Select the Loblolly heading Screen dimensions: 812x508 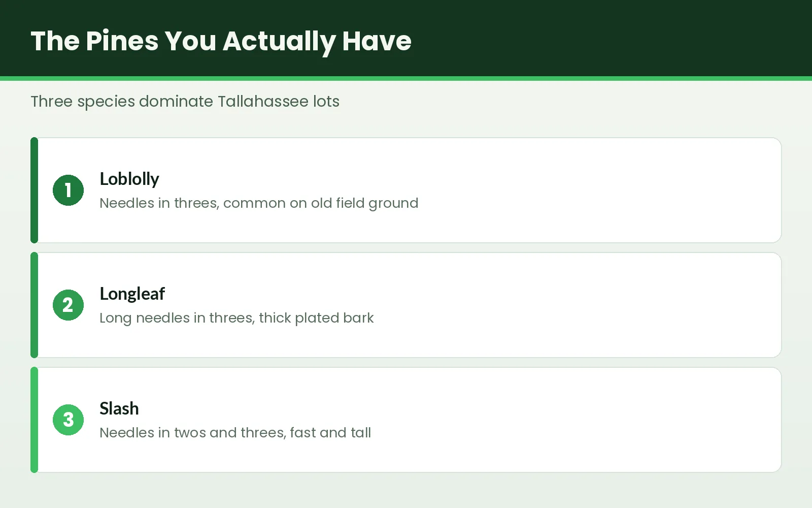click(x=129, y=179)
